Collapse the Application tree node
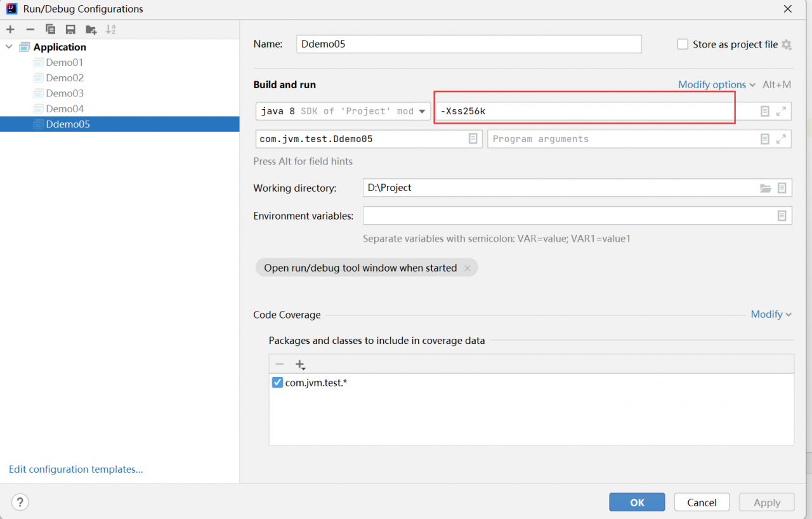812x519 pixels. (x=8, y=47)
